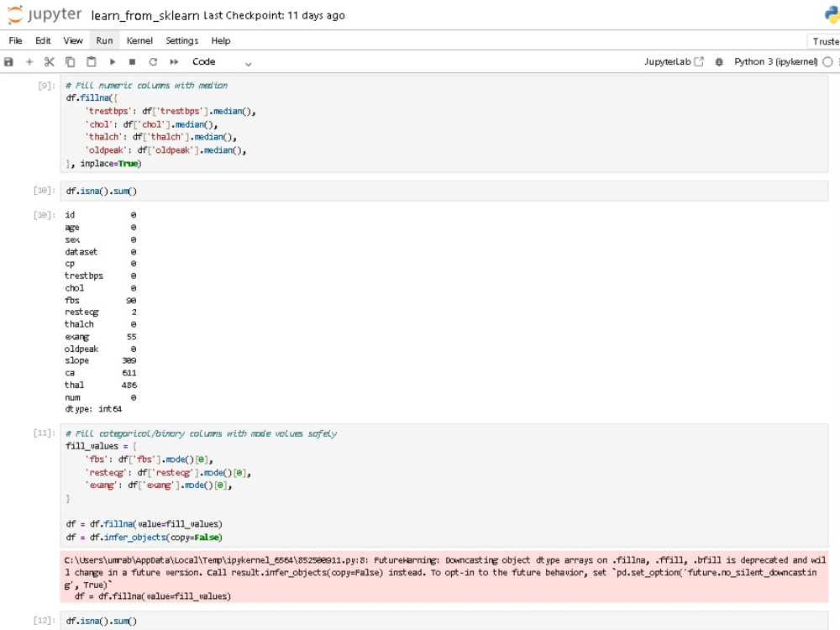
Task: Interrupt the kernel with stop icon
Action: click(133, 62)
